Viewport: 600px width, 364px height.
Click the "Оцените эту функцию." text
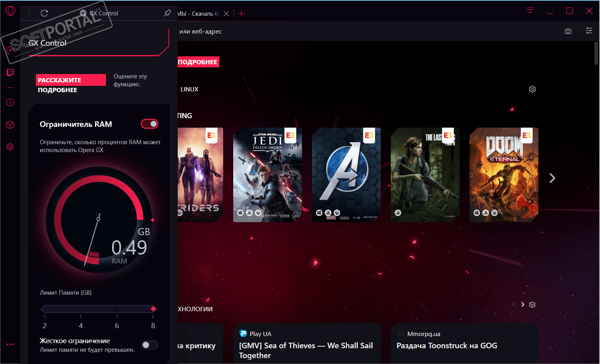[x=130, y=80]
